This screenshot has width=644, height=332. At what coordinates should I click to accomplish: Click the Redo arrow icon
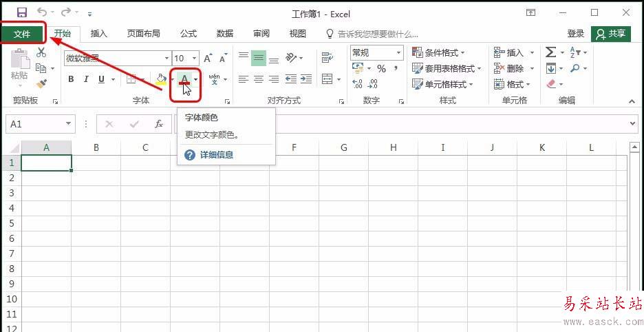point(66,12)
